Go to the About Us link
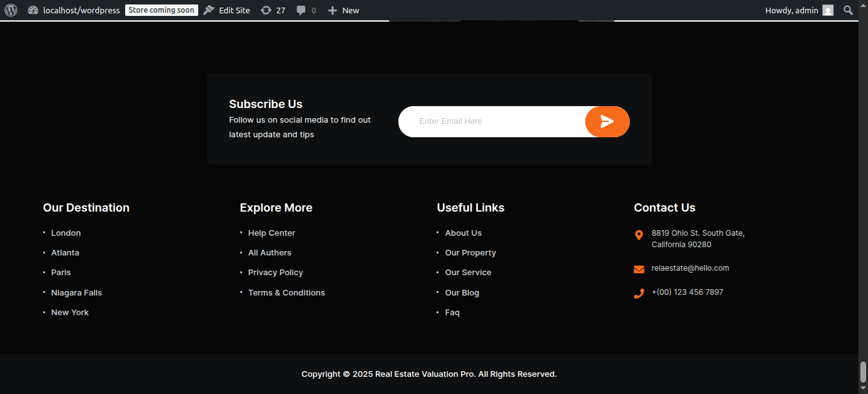868x394 pixels. coord(463,233)
